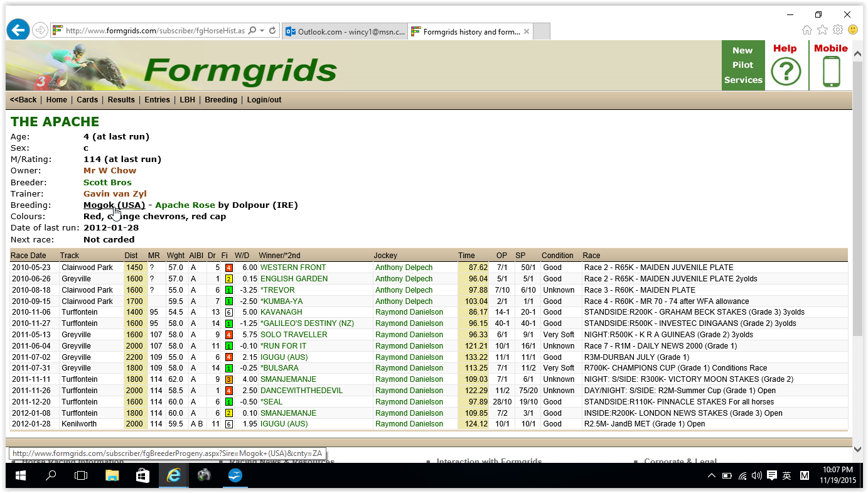Go to Home in navigation bar
The height and width of the screenshot is (493, 868).
(56, 100)
